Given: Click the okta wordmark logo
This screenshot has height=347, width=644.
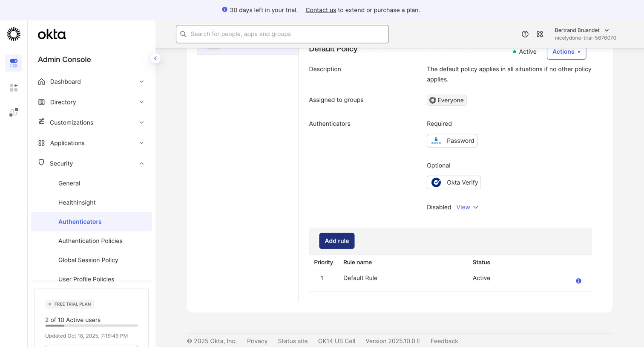Looking at the screenshot, I should click(52, 34).
